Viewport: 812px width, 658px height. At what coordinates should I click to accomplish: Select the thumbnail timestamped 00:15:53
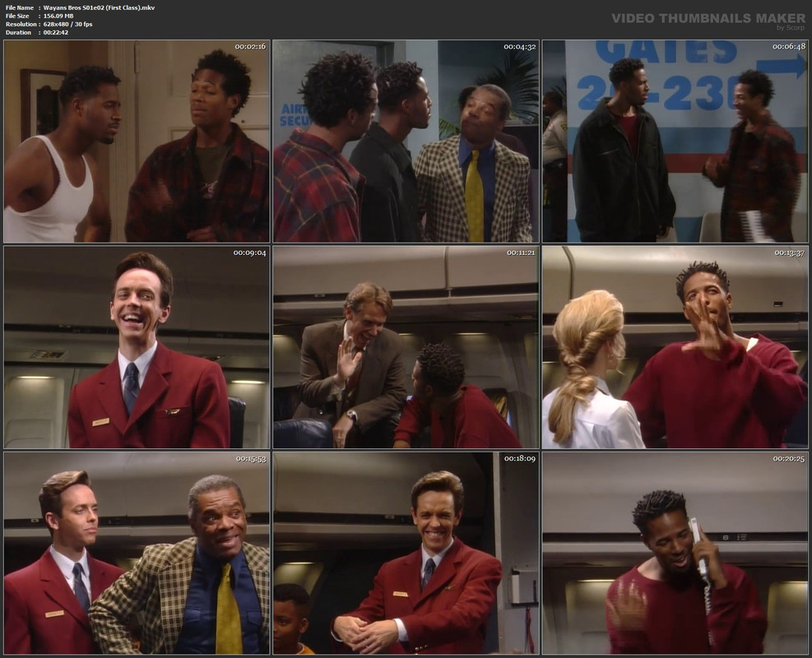(137, 553)
